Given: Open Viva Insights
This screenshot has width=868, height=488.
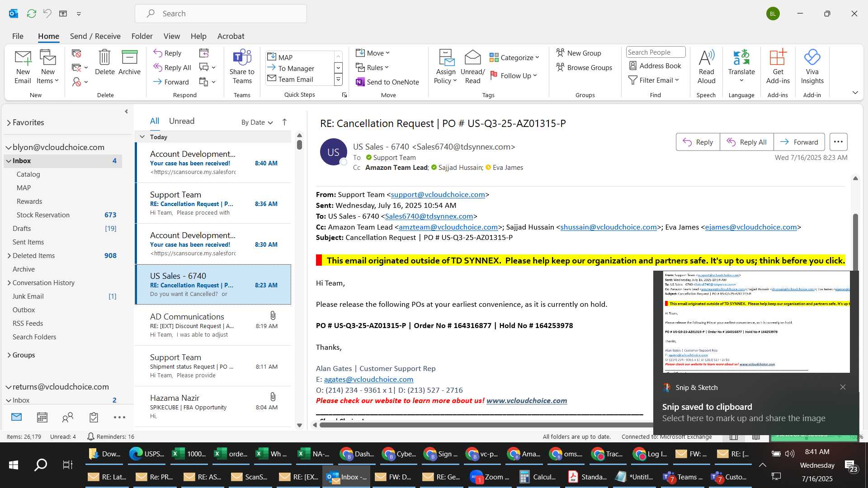Looking at the screenshot, I should point(812,67).
